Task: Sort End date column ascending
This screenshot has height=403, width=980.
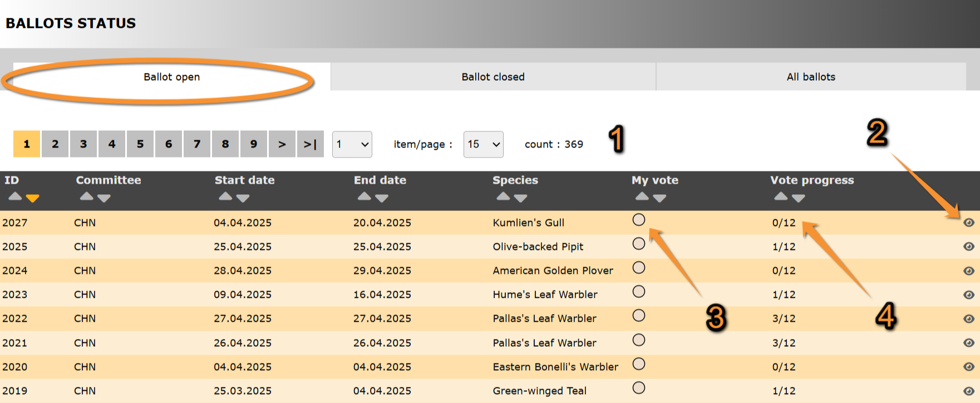Action: (364, 196)
